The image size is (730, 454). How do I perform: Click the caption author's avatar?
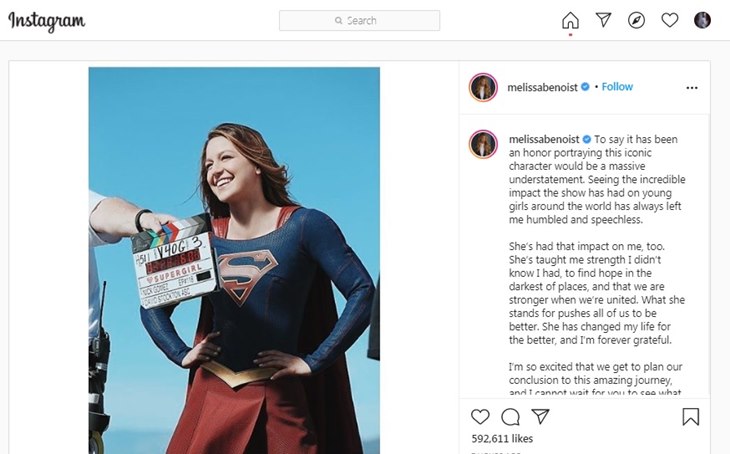pyautogui.click(x=483, y=144)
